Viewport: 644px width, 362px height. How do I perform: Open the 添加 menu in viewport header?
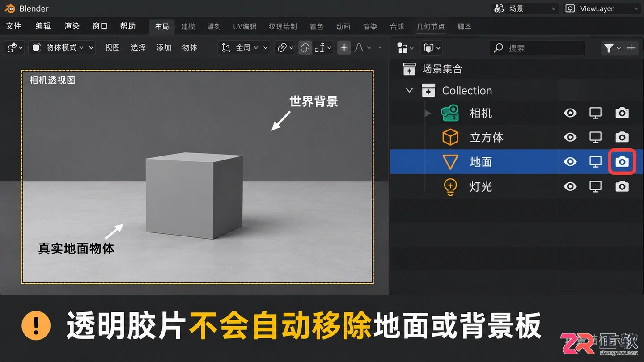[x=164, y=47]
